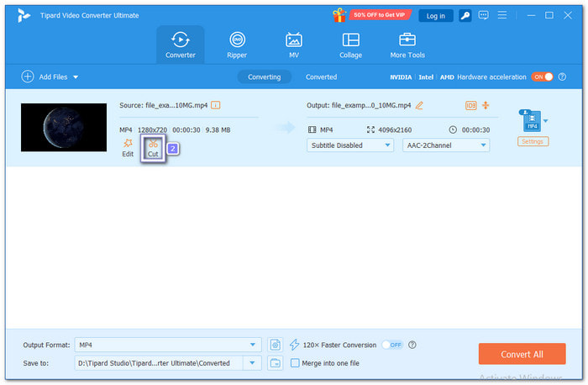The width and height of the screenshot is (588, 385).
Task: Switch to the Ripper tab
Action: click(x=237, y=45)
